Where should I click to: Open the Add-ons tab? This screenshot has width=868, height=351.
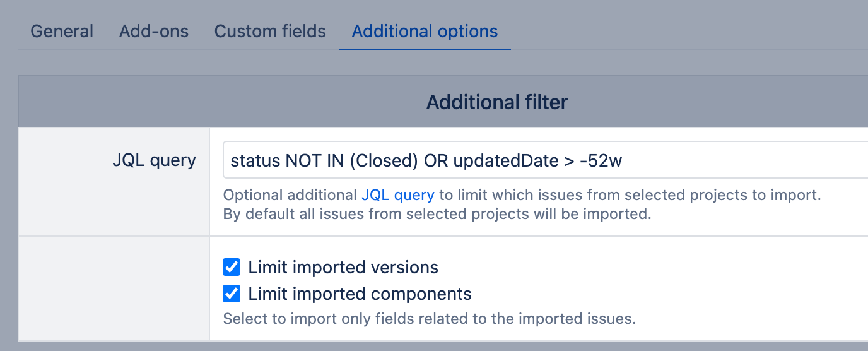154,32
